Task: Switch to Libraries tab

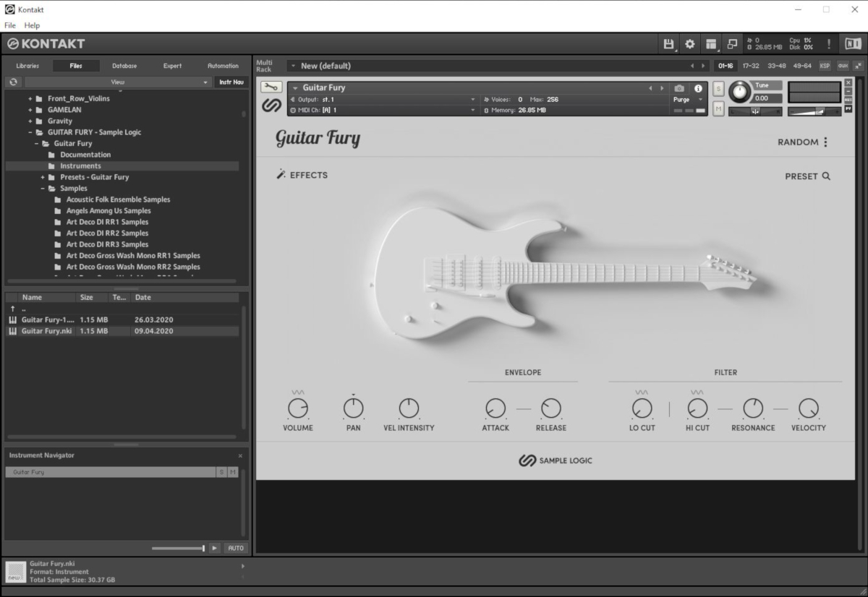Action: point(27,66)
